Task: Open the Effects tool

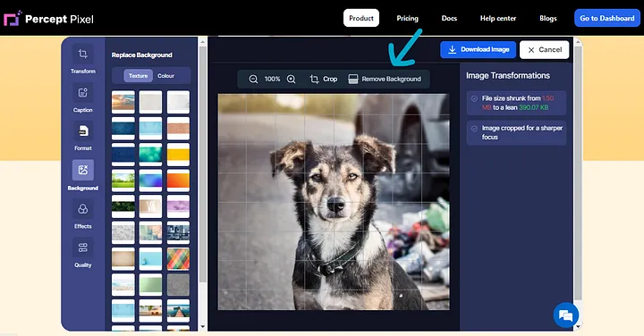Action: tap(82, 214)
